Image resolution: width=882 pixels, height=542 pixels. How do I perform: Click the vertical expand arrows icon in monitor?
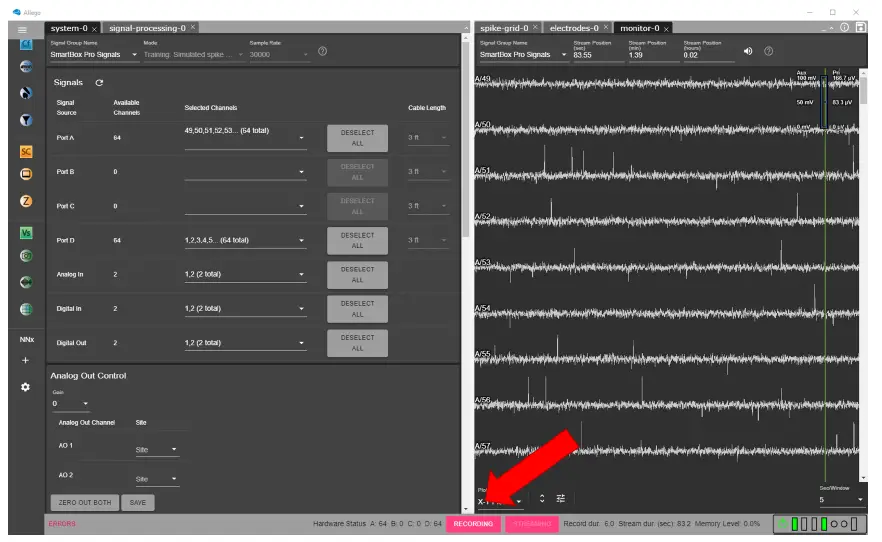click(542, 498)
